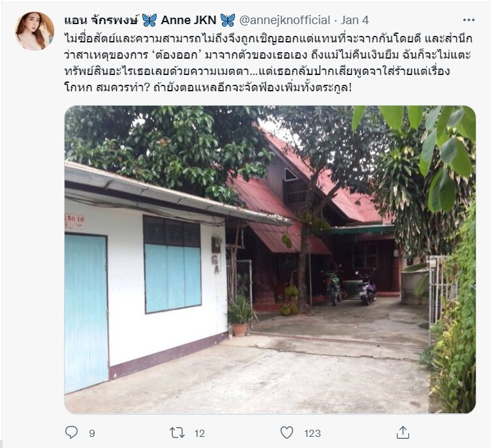Click the reply count of 9
The height and width of the screenshot is (448, 496).
click(92, 433)
